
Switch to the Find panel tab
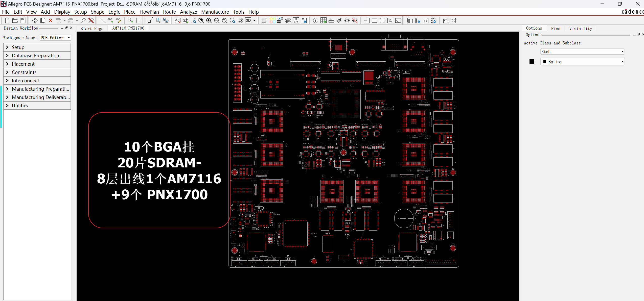pos(556,29)
